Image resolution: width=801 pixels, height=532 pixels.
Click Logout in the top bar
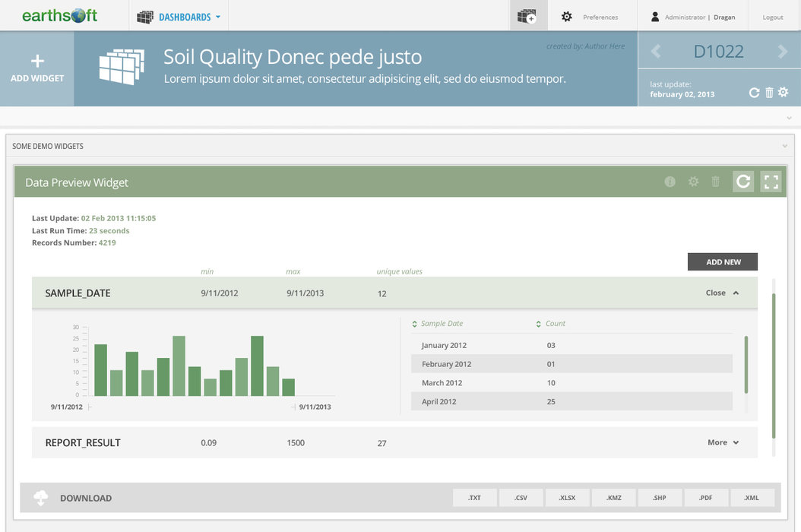pyautogui.click(x=773, y=17)
